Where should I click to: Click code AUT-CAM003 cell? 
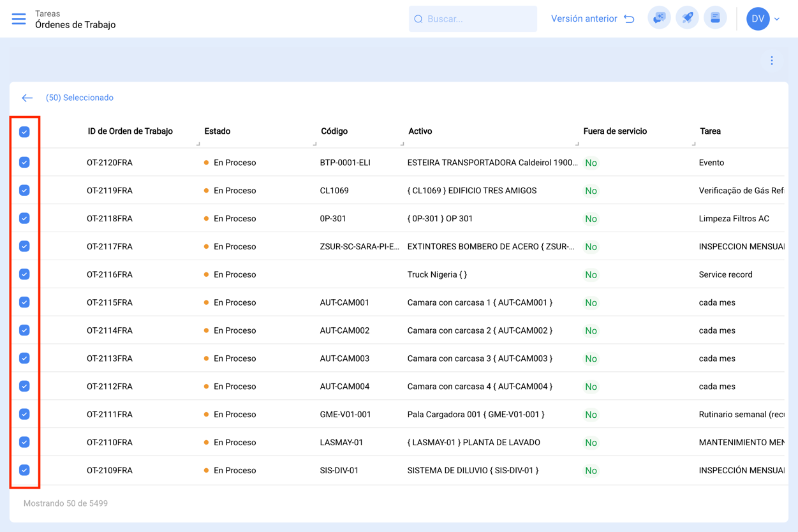pos(344,358)
